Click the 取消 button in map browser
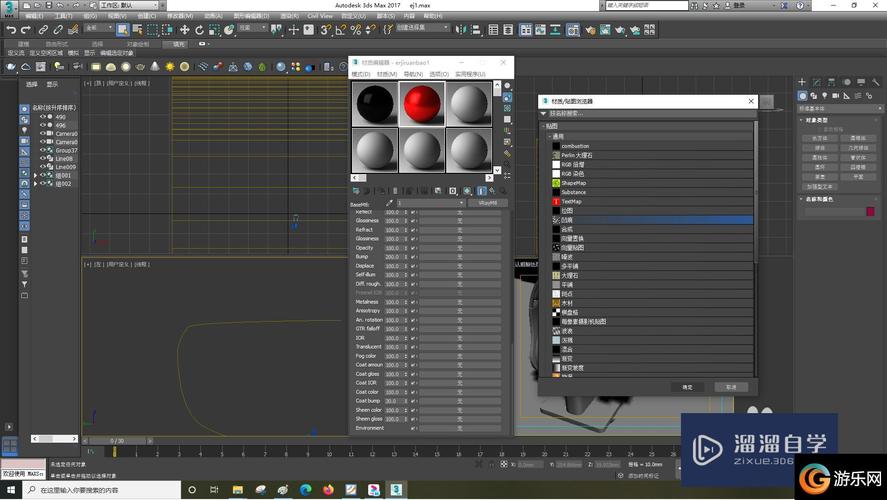 click(x=731, y=386)
